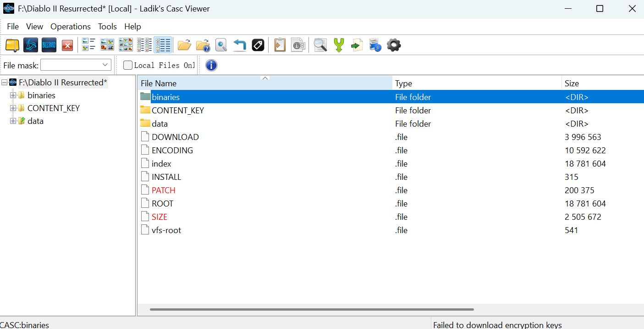Enable the Local Files Only checkbox
The width and height of the screenshot is (644, 329).
tap(128, 65)
